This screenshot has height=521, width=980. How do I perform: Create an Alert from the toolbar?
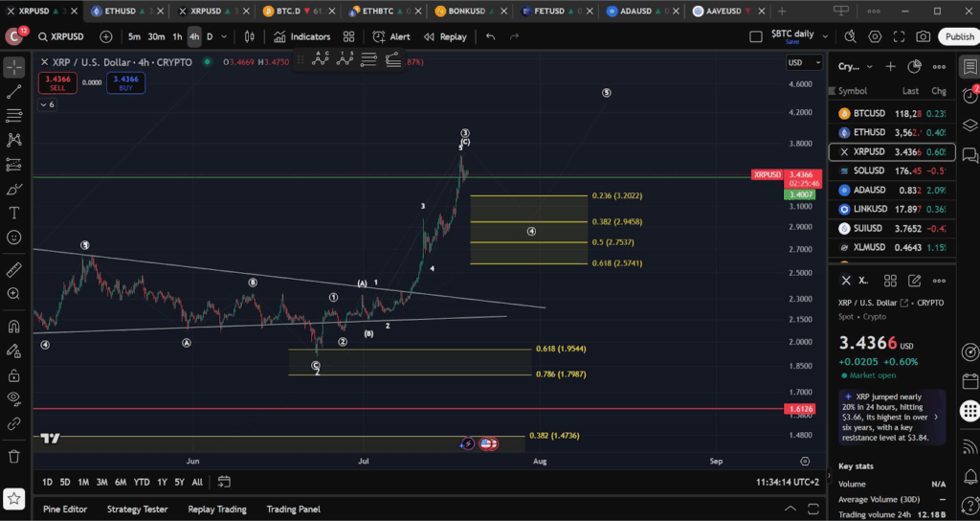(x=391, y=37)
